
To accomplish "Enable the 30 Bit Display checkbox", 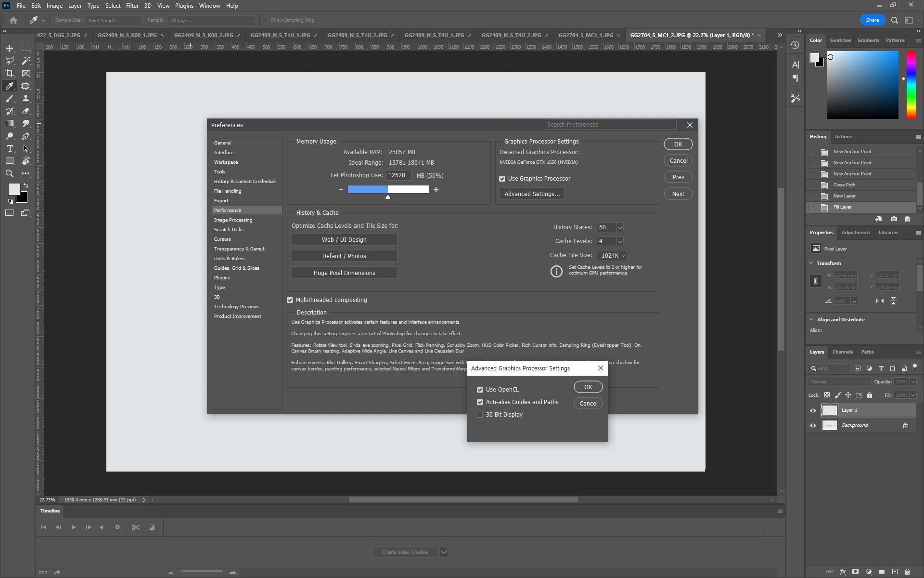I will coord(480,415).
